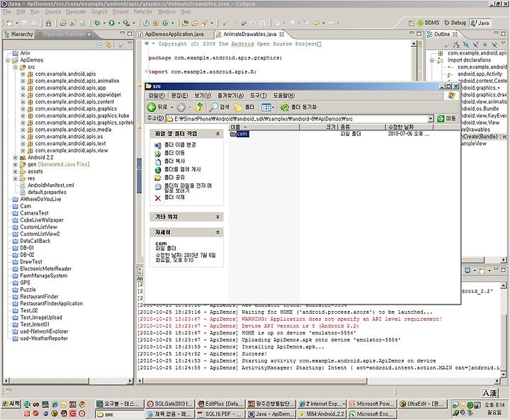Open Package Explorer view menu
The image size is (510, 420).
tap(130, 43)
